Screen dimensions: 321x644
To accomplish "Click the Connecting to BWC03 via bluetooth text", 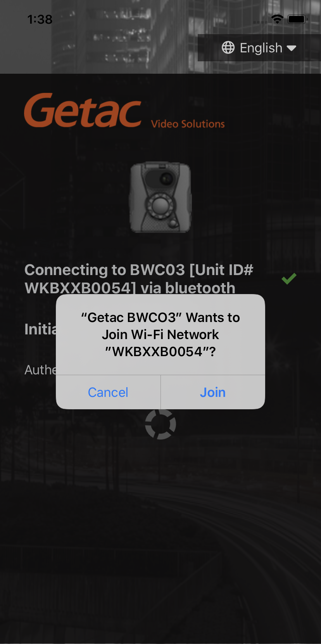I will (x=139, y=279).
